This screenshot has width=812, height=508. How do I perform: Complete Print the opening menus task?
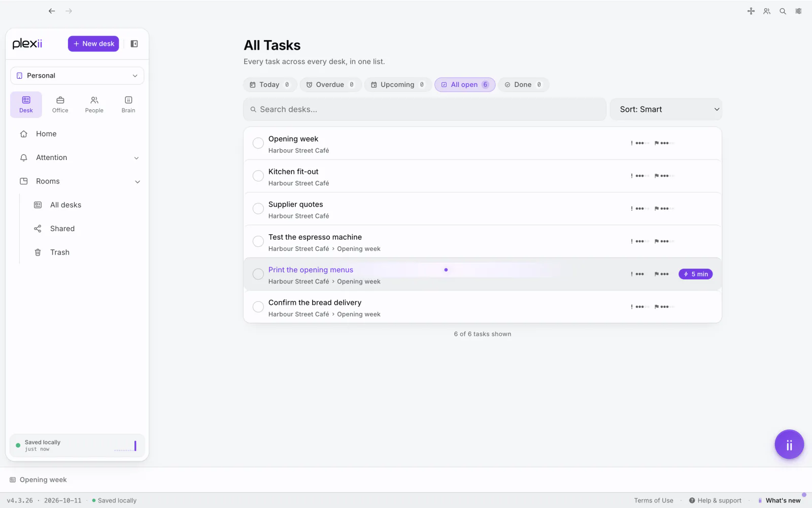258,274
